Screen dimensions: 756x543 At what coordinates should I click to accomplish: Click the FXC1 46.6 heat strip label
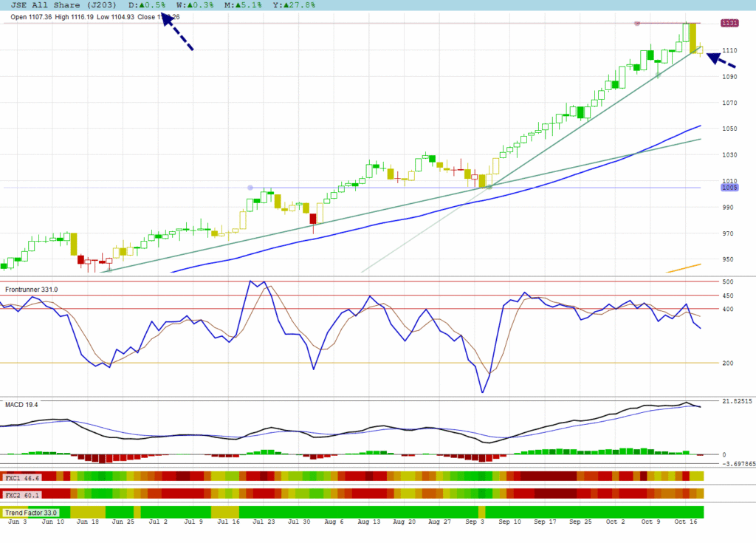22,478
